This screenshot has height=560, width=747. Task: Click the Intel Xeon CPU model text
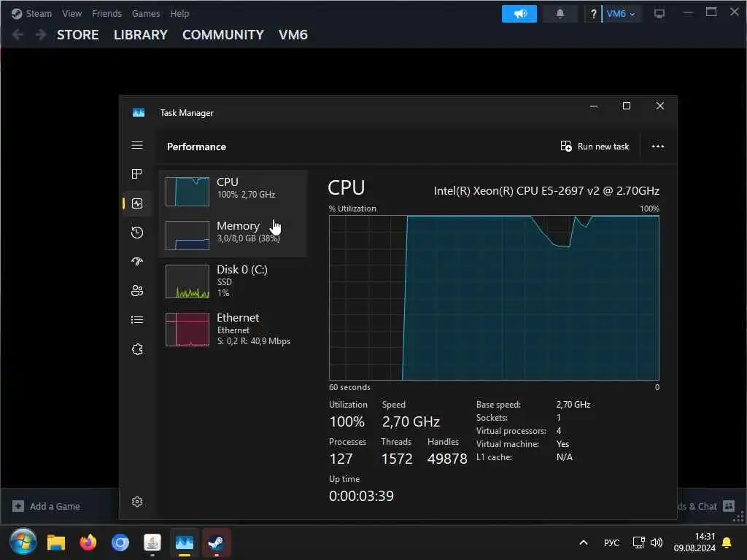pos(546,191)
